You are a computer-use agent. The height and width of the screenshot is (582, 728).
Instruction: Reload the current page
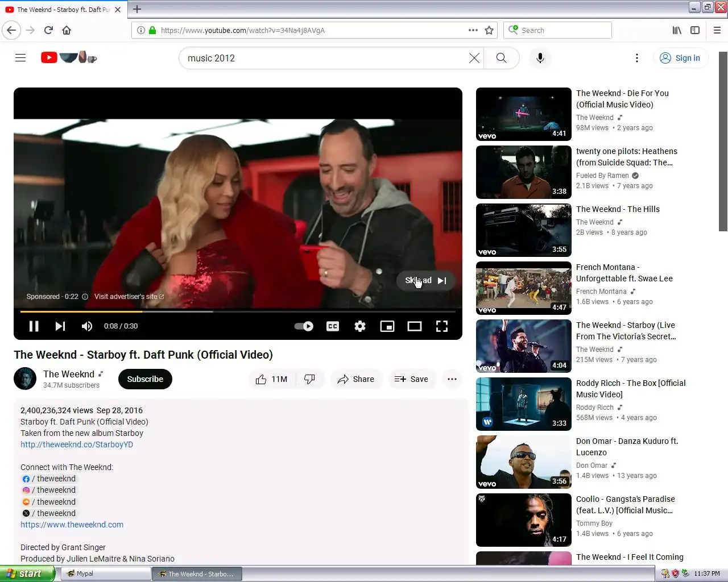48,30
